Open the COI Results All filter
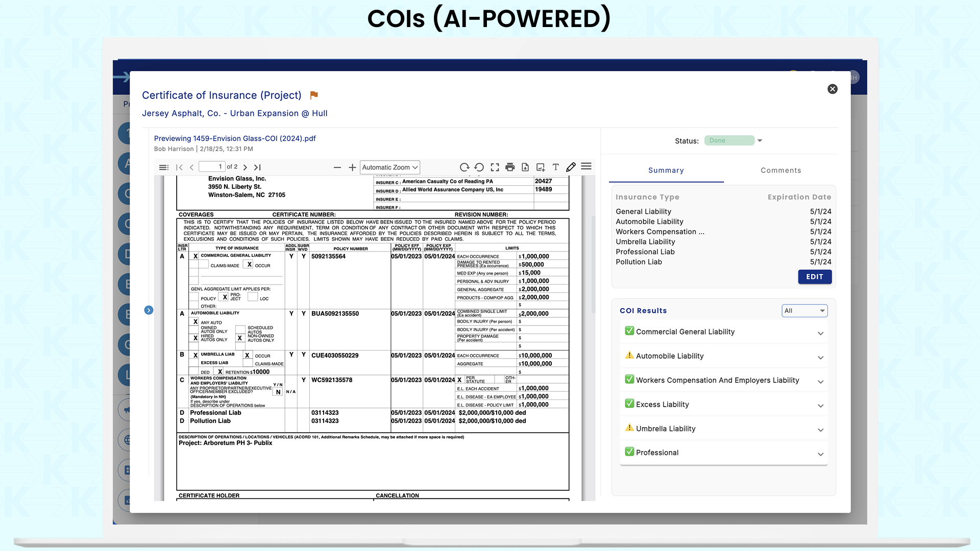 tap(804, 311)
